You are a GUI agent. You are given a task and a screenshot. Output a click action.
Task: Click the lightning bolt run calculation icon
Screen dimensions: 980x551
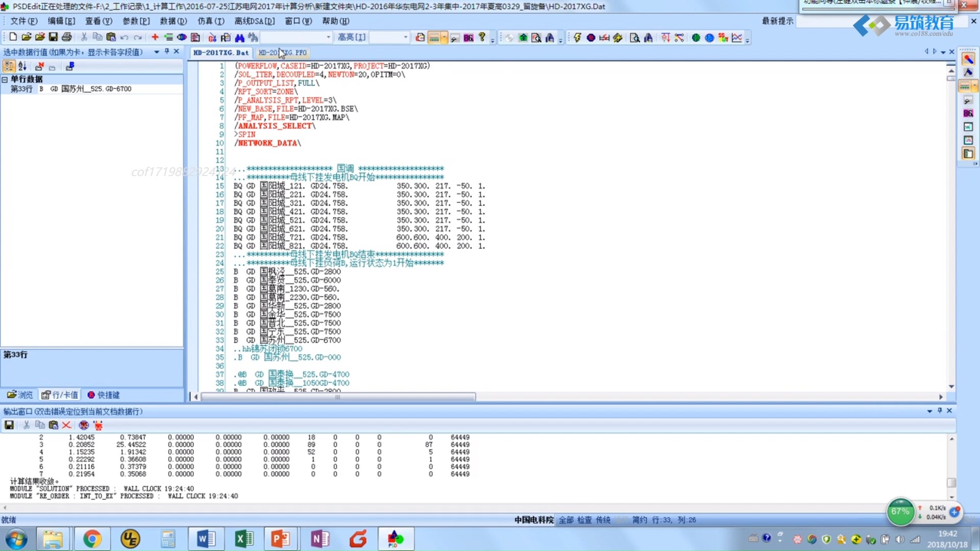tap(577, 38)
